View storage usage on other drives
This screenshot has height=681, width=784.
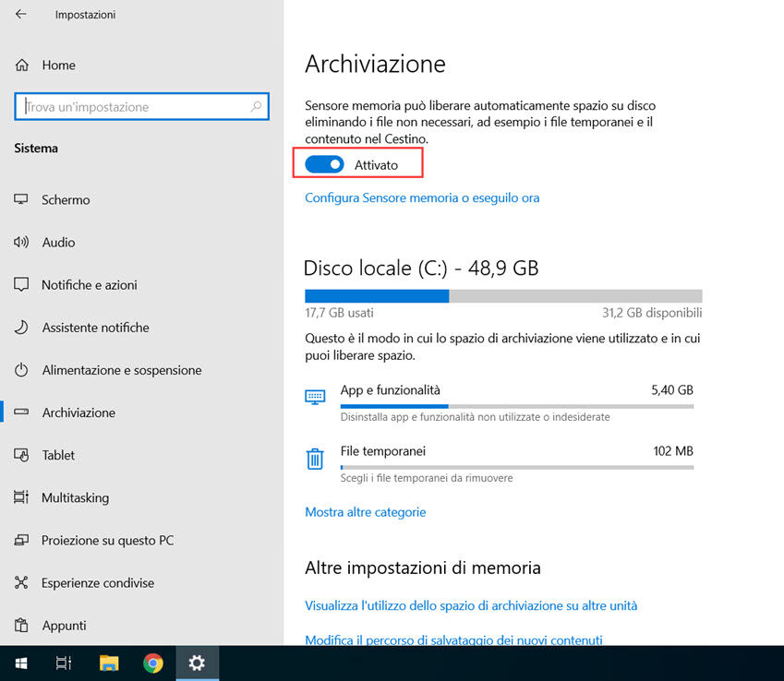471,605
